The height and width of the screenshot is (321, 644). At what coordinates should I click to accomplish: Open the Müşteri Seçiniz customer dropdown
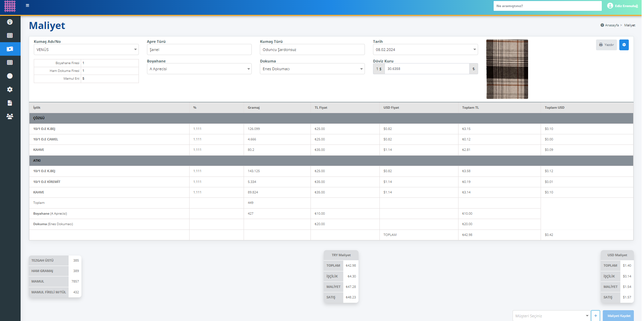tap(551, 316)
